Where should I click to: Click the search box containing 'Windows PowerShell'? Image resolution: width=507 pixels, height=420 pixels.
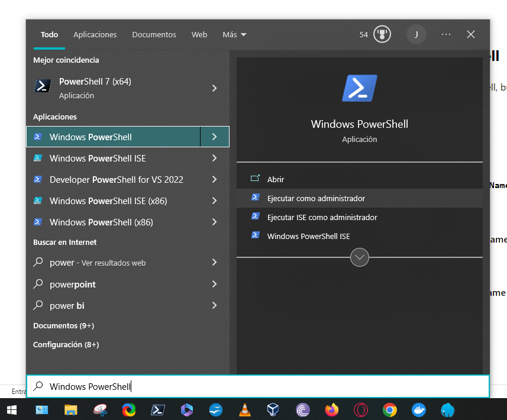(x=258, y=386)
